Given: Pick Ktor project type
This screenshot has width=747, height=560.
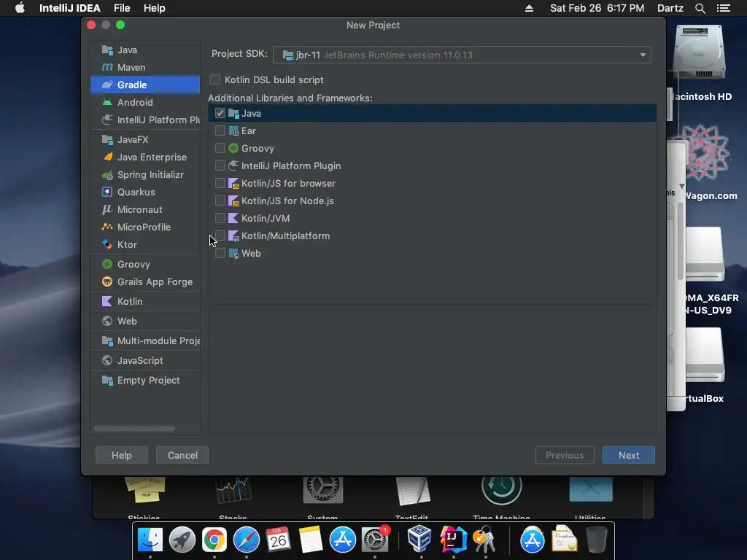Looking at the screenshot, I should [x=145, y=244].
